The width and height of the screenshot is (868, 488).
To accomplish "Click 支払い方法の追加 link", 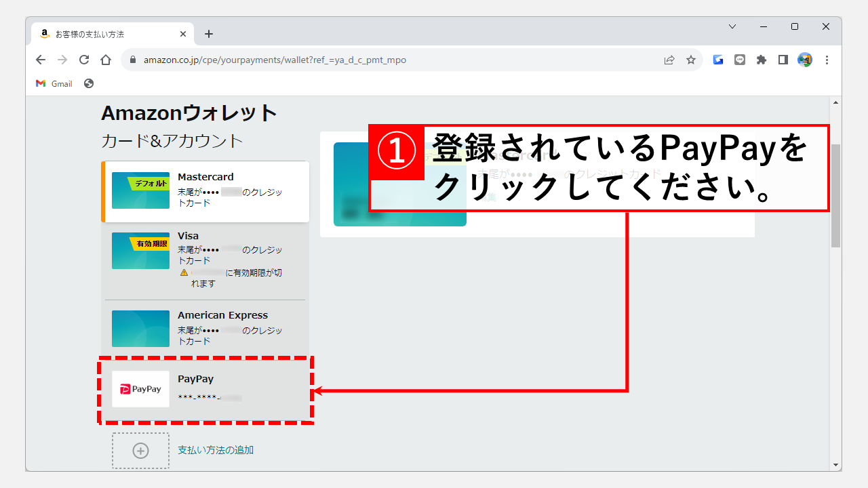I will pos(216,450).
